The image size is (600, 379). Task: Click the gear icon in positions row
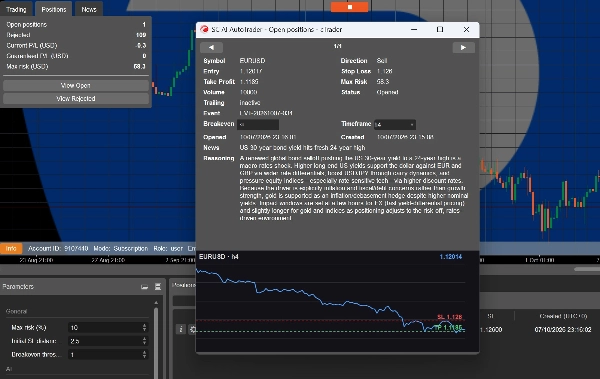192,329
